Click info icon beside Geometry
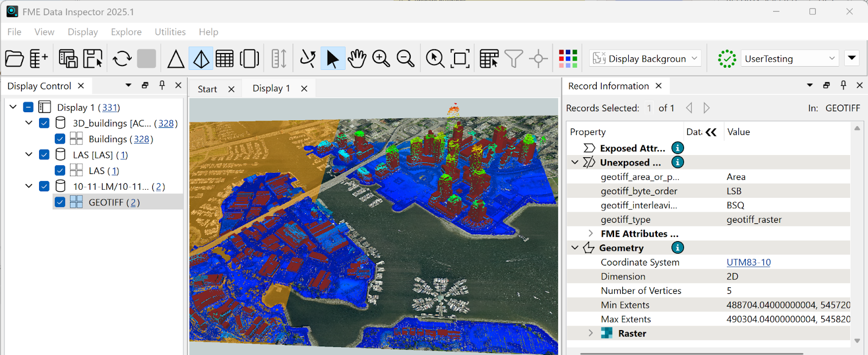This screenshot has width=868, height=355. point(678,248)
